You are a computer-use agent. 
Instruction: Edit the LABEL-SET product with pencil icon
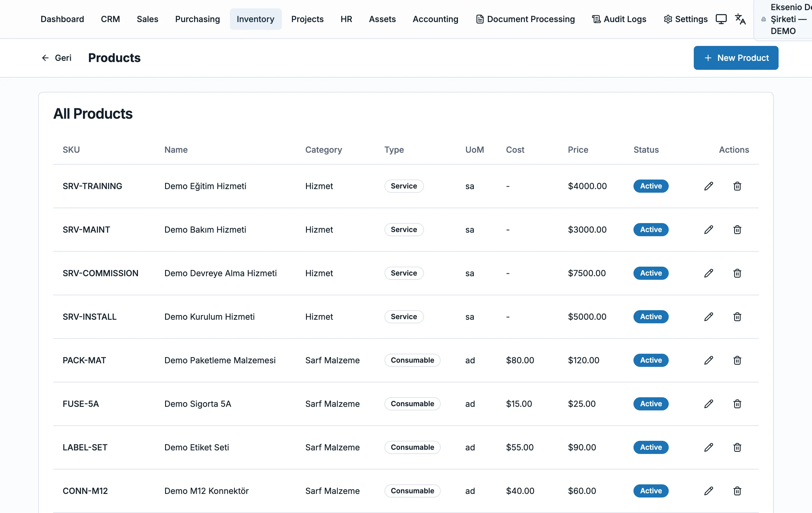[x=708, y=447]
